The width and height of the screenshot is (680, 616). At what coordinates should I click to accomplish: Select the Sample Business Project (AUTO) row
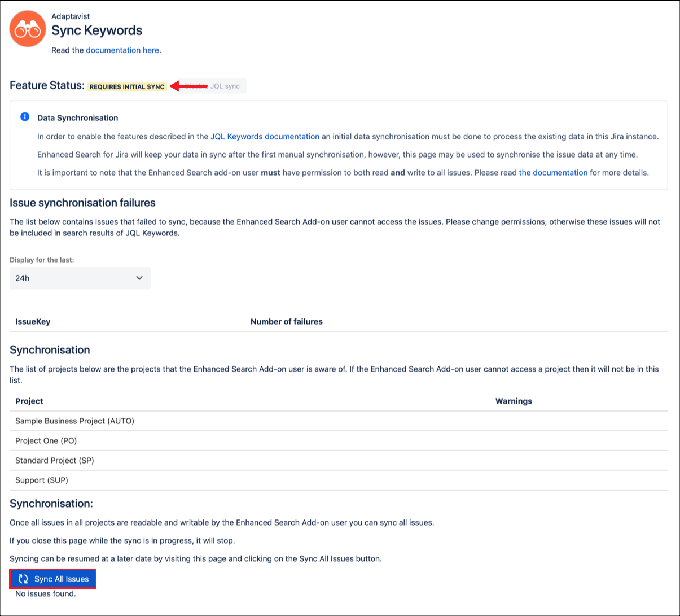click(x=339, y=421)
